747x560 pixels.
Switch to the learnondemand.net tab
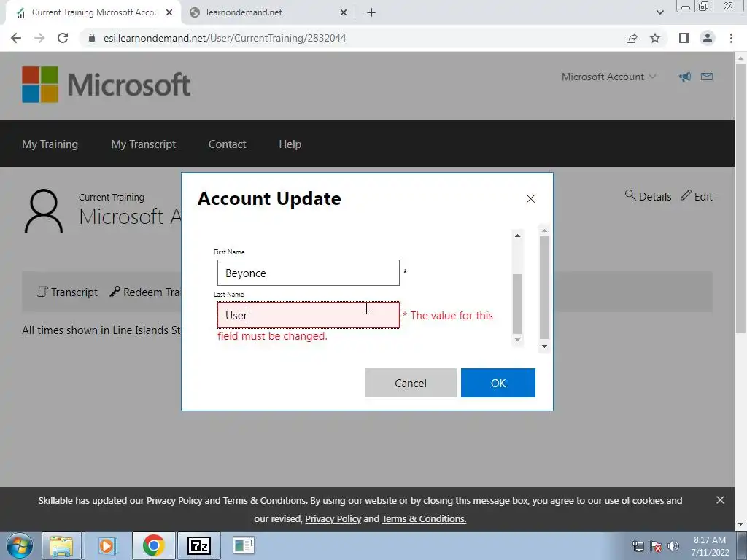pyautogui.click(x=267, y=12)
